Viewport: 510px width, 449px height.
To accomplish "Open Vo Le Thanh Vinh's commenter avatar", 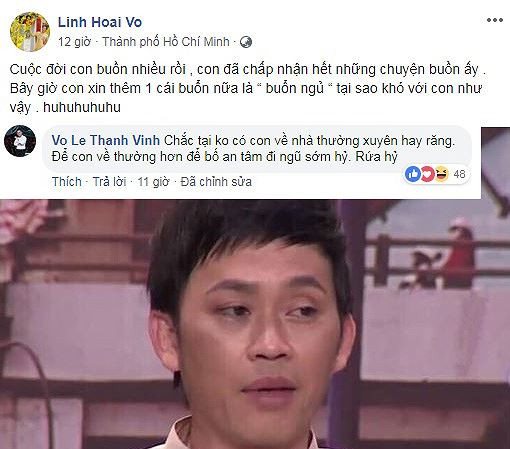I will tap(20, 141).
